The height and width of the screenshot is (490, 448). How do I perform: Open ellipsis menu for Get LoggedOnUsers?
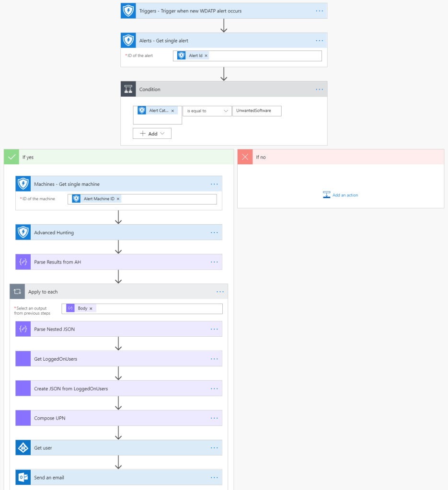(214, 359)
